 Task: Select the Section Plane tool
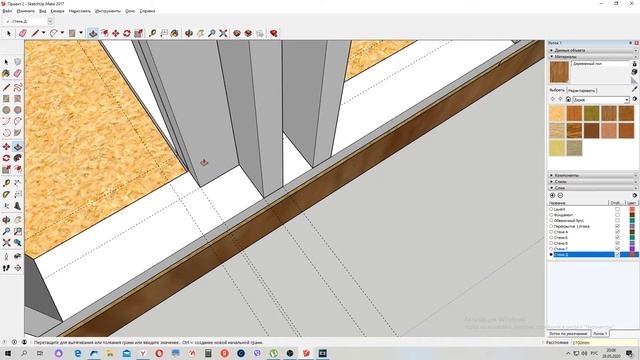(18, 268)
